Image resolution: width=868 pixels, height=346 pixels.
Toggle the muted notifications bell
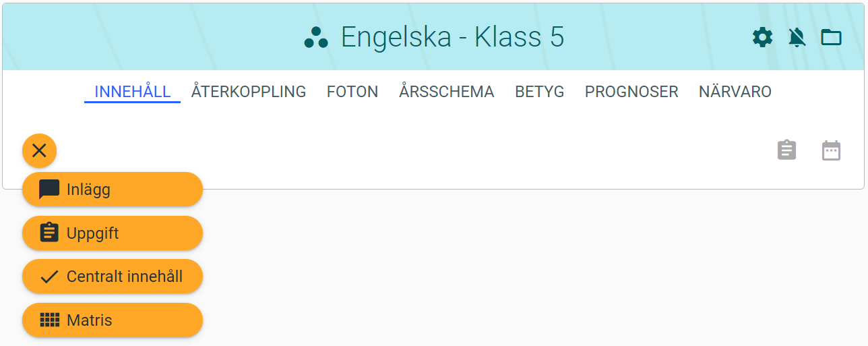797,37
